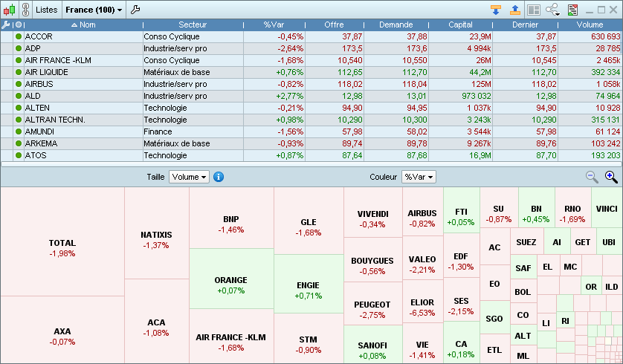Screen dimensions: 623x364
Task: Click the blue up-arrow import icon
Action: [x=514, y=10]
